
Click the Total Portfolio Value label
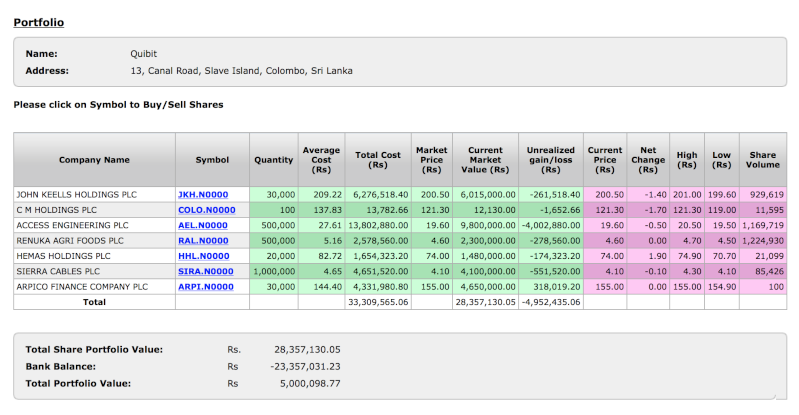(x=78, y=383)
